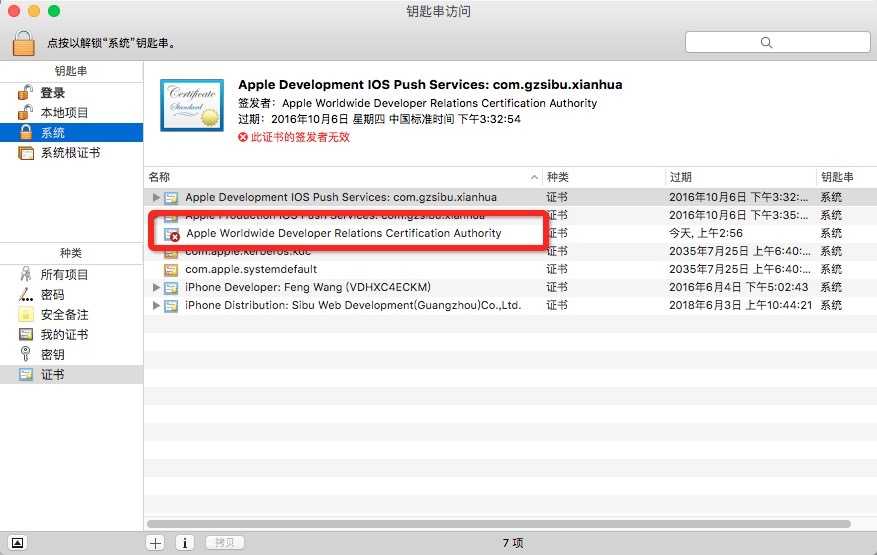
Task: Click invalid certificate icon for Apple Worldwide Developer
Action: 171,234
